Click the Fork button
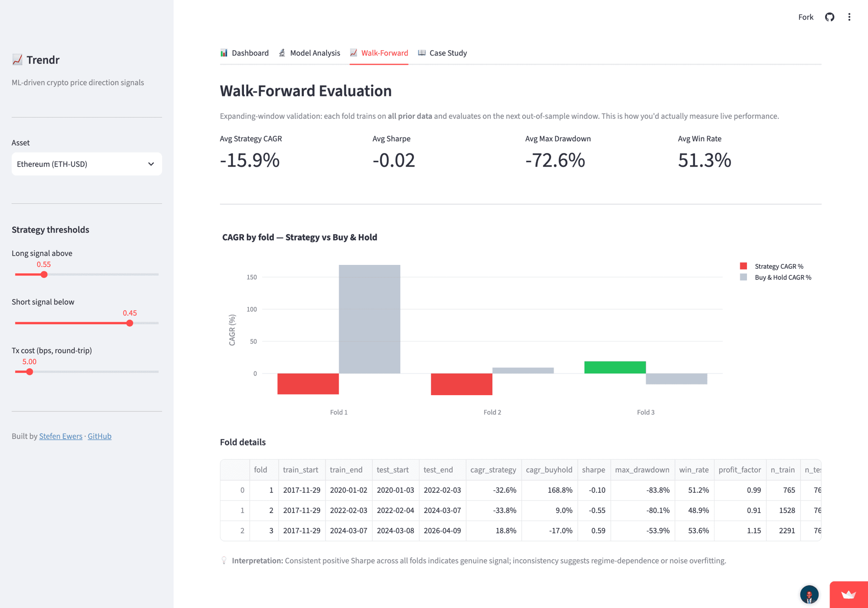Viewport: 868px width, 608px height. click(806, 17)
